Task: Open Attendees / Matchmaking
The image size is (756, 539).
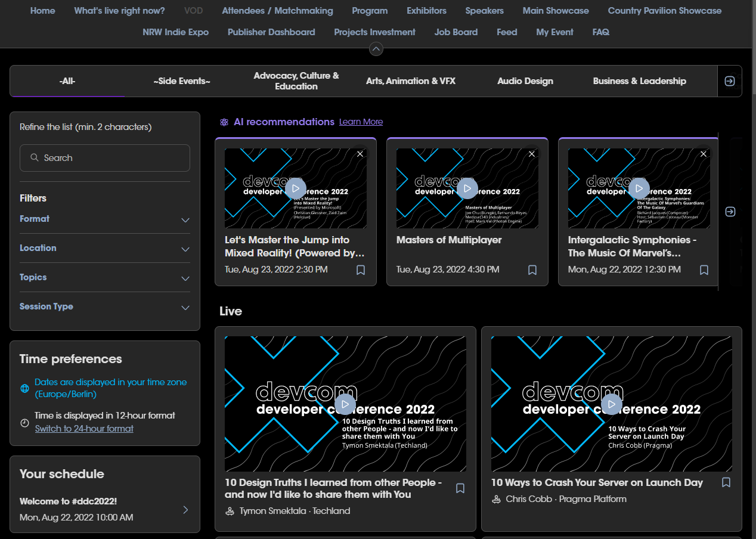Action: coord(278,11)
